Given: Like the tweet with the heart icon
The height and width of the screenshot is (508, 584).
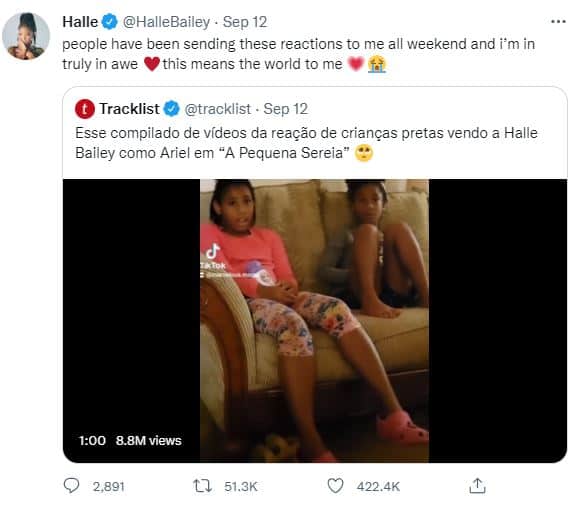Looking at the screenshot, I should (335, 486).
